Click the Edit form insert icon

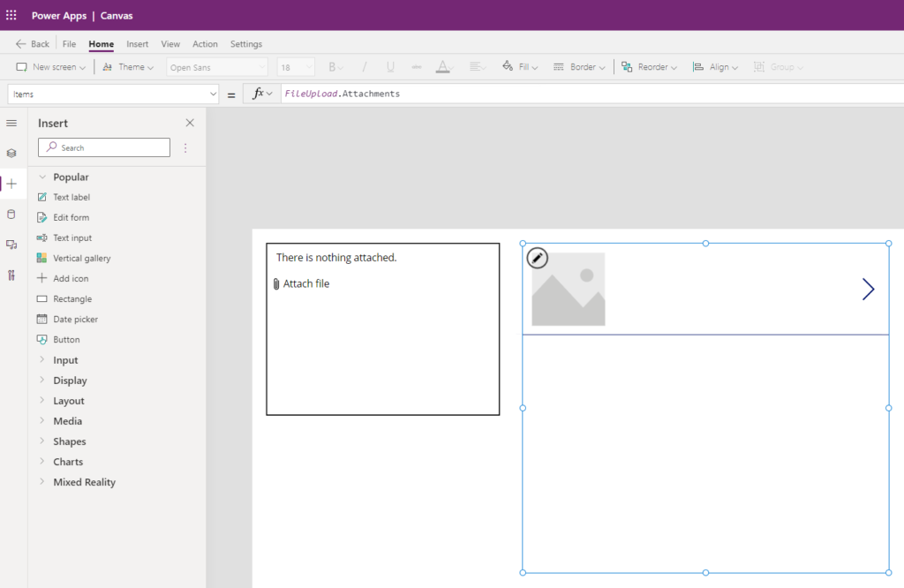click(41, 216)
